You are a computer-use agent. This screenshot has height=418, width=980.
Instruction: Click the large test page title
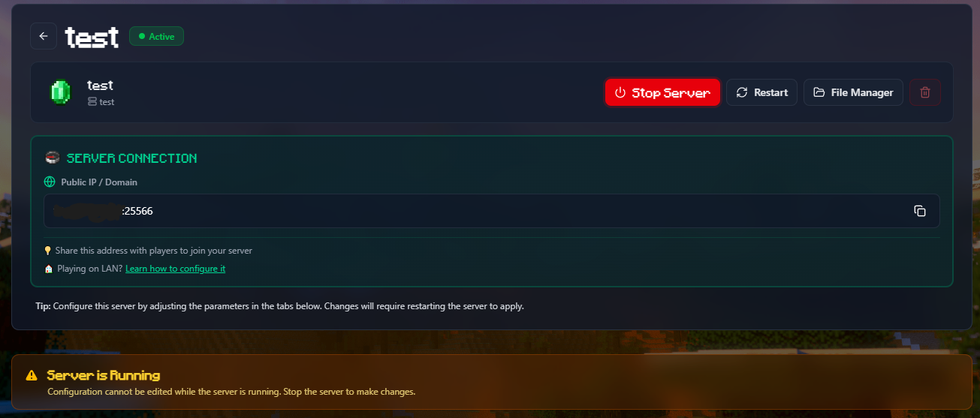coord(92,37)
